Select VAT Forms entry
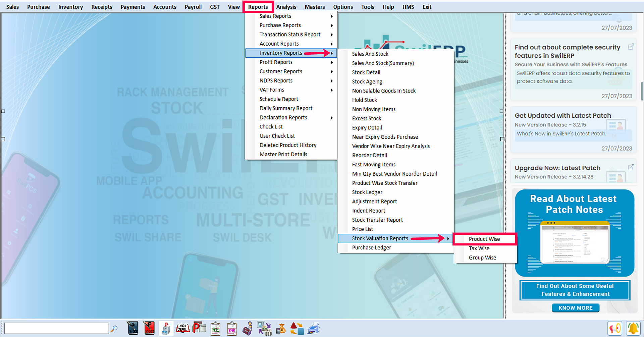644x337 pixels. point(291,90)
